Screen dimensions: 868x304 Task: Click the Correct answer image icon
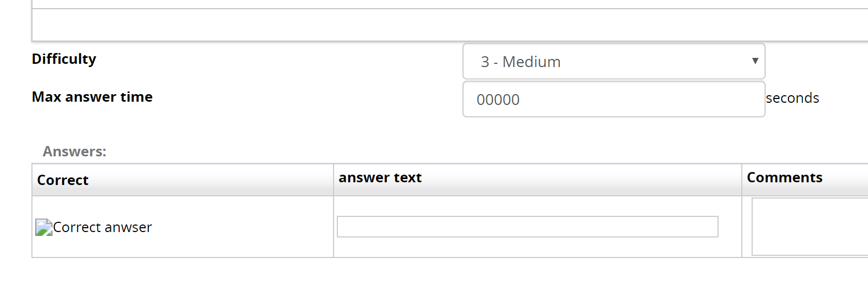[x=44, y=227]
